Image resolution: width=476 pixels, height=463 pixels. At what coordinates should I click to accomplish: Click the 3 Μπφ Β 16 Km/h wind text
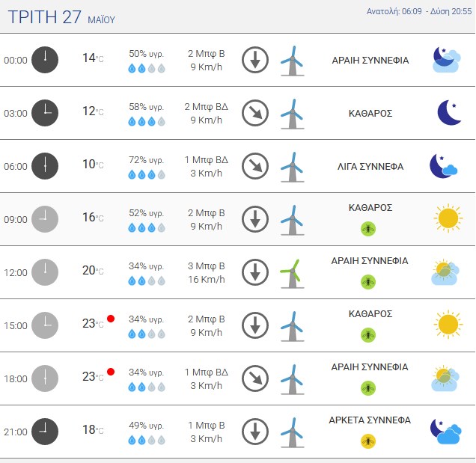(x=207, y=272)
